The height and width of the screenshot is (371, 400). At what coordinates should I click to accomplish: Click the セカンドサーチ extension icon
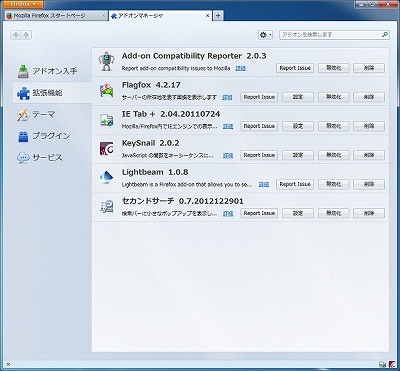[x=107, y=207]
